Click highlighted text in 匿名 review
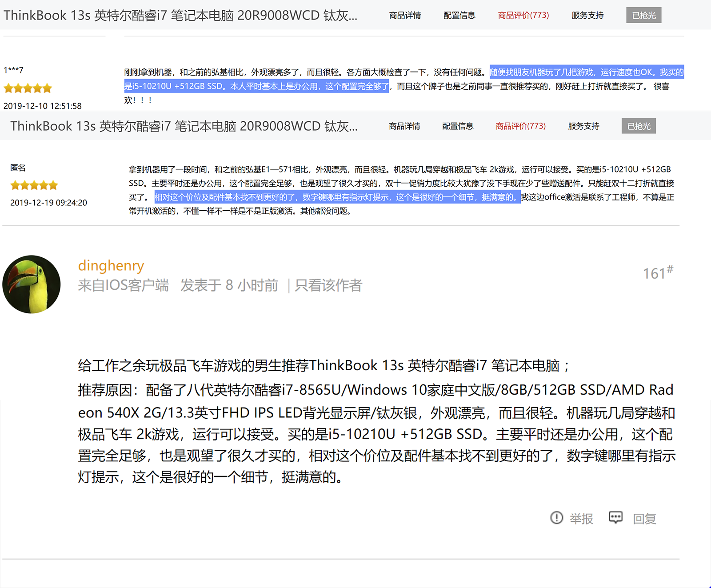 tap(337, 197)
